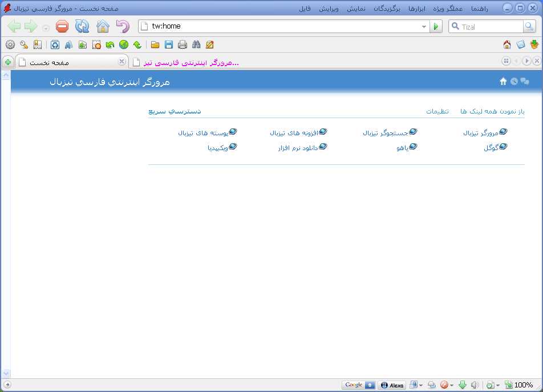This screenshot has height=392, width=543.
Task: Click the clock history icon in blue header
Action: (514, 82)
